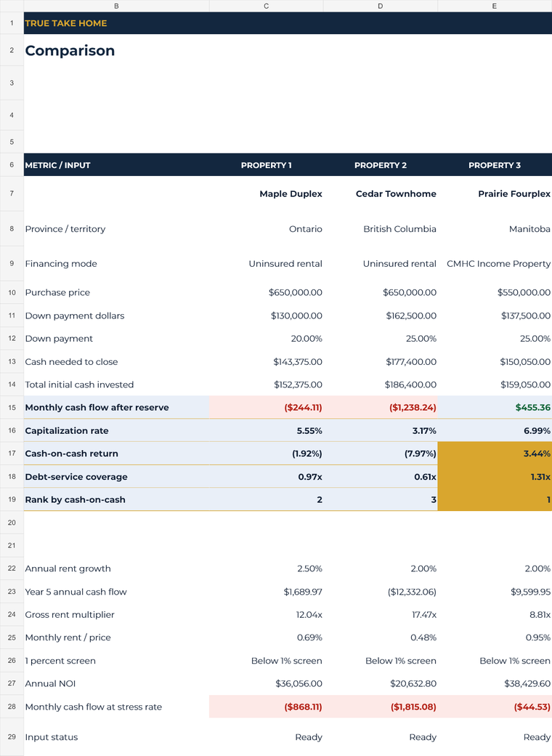This screenshot has height=756, width=552.
Task: Select the Ontario province cell
Action: click(266, 228)
